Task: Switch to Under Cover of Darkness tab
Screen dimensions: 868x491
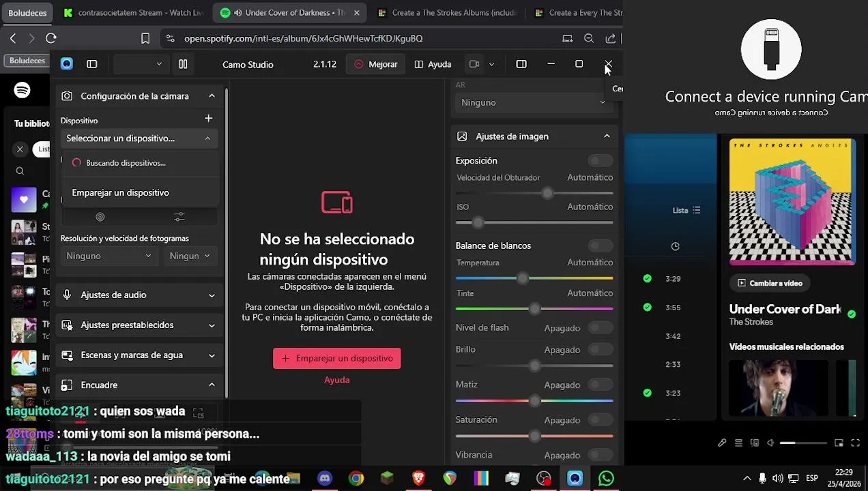Action: click(x=291, y=12)
